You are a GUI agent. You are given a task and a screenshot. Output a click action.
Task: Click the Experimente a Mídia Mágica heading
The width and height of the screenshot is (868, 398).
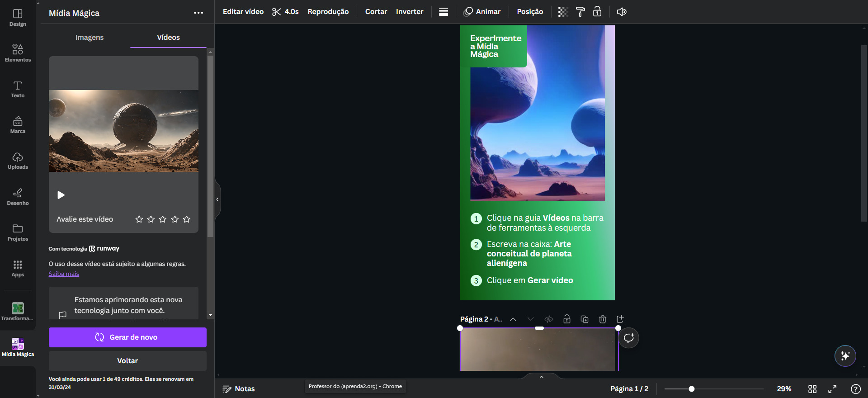[495, 46]
